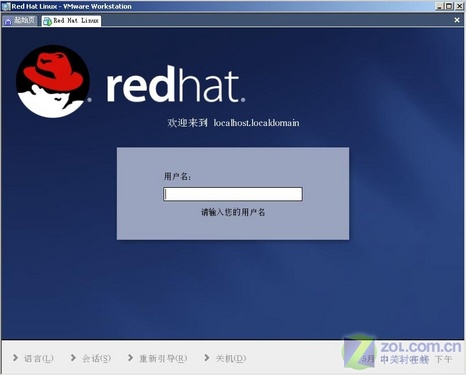Click the 请输入您的用户名 prompt text
The width and height of the screenshot is (466, 375).
click(x=233, y=212)
